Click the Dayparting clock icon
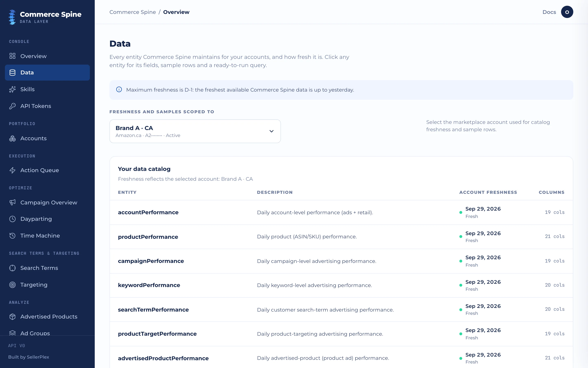This screenshot has height=368, width=588. [x=12, y=219]
